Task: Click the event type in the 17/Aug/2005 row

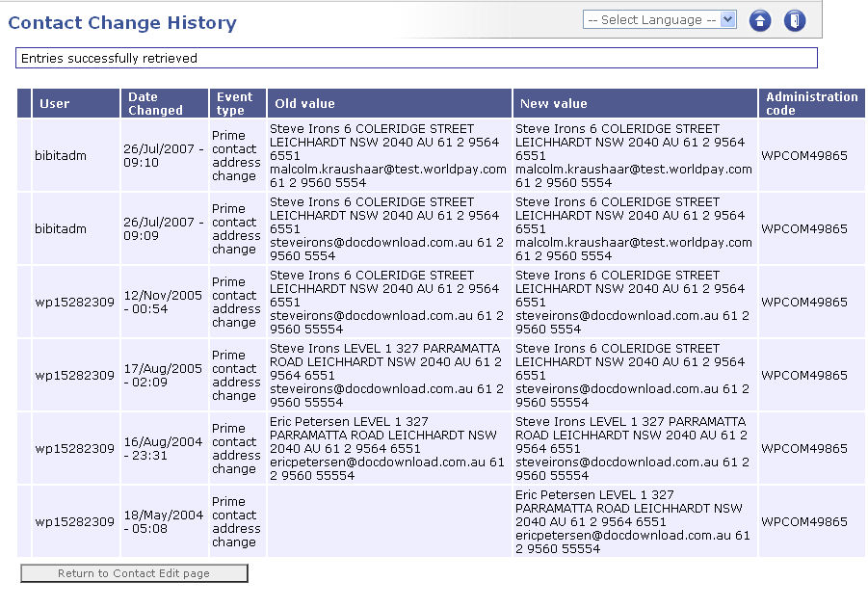Action: click(236, 375)
